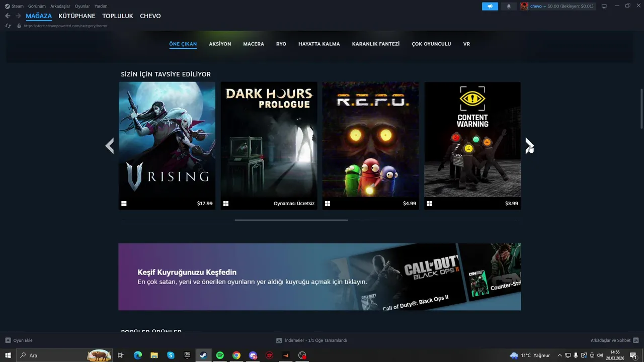Open İndirmeler downloads status
This screenshot has width=644, height=362.
(311, 340)
